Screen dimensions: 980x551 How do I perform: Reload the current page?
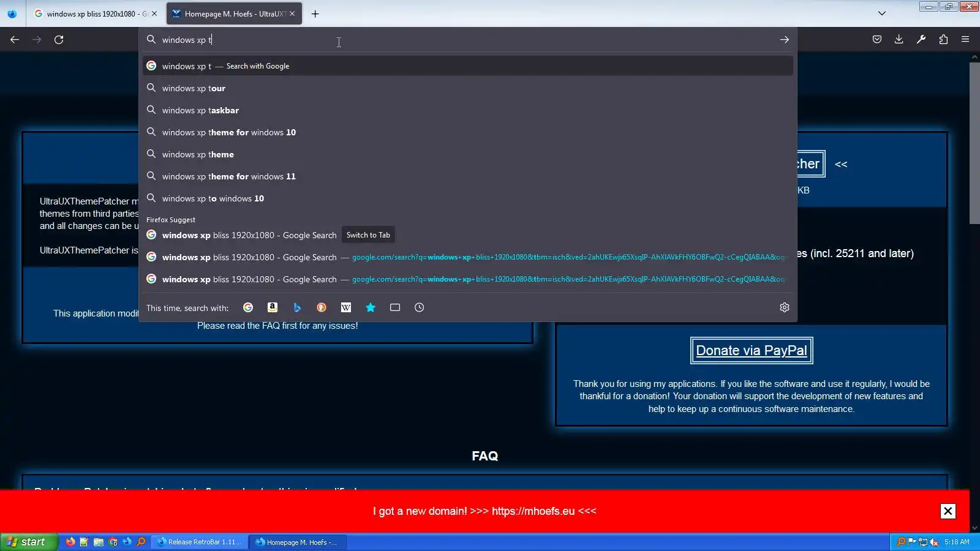pos(59,40)
